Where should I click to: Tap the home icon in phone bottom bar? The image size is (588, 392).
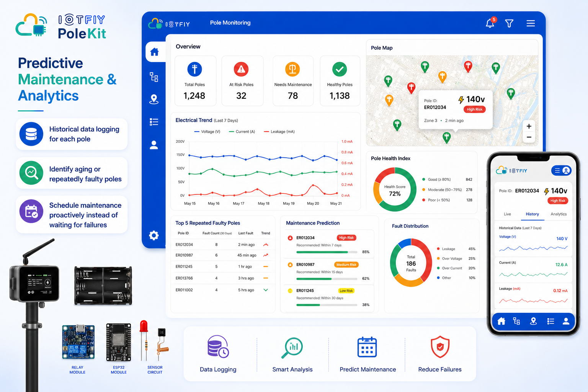[x=501, y=322]
